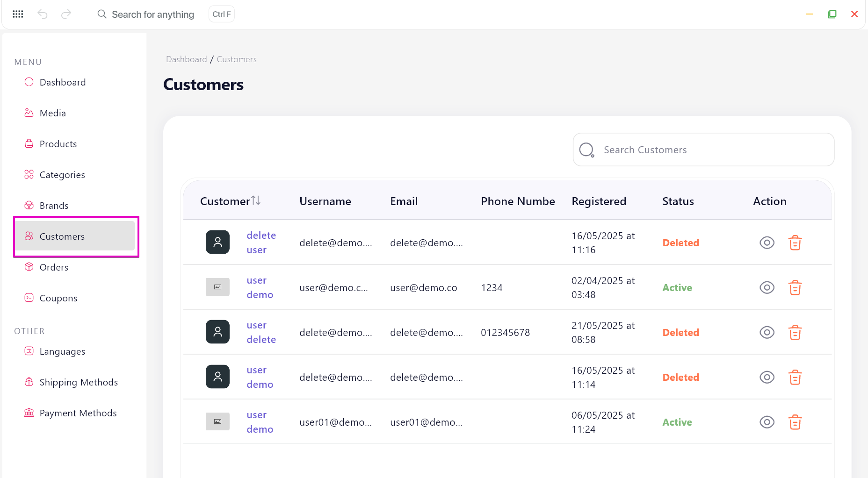Click the Orders package icon
This screenshot has width=868, height=478.
click(29, 267)
